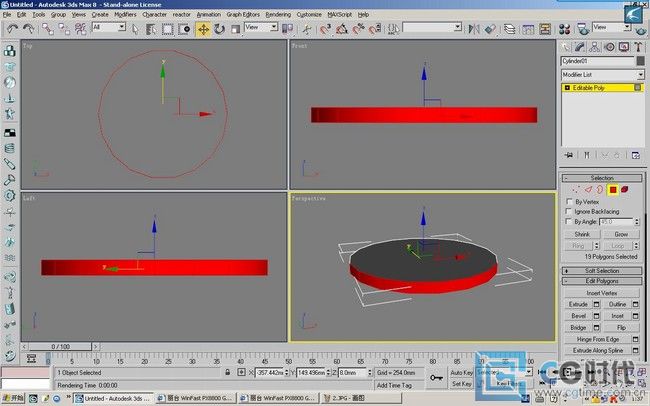The image size is (650, 406).
Task: Switch to the Motion command panel tab
Action: tap(609, 47)
